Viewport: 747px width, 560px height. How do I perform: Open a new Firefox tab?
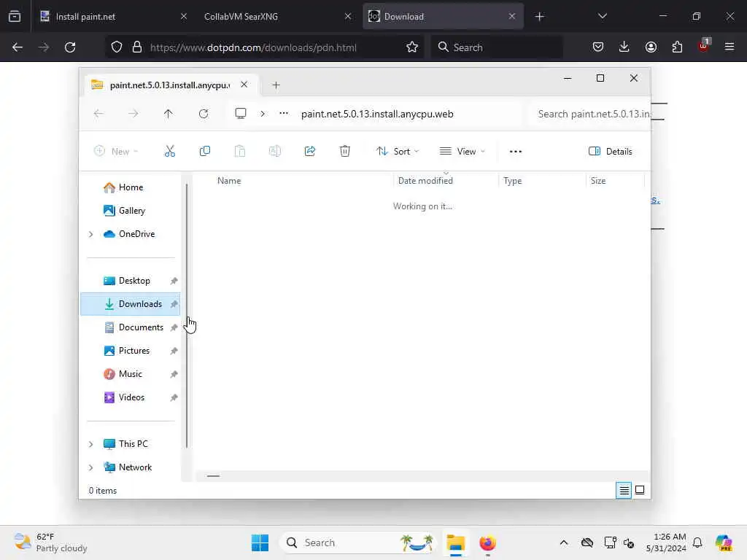tap(539, 17)
